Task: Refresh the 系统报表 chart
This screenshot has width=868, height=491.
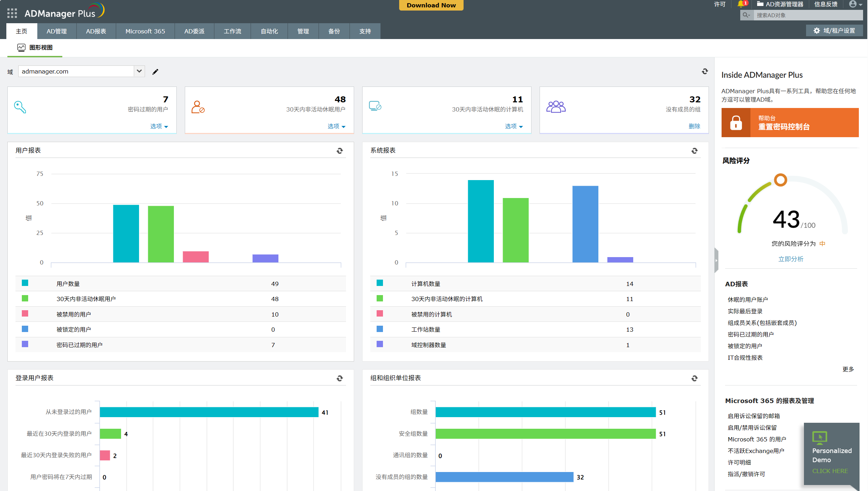Action: coord(694,151)
